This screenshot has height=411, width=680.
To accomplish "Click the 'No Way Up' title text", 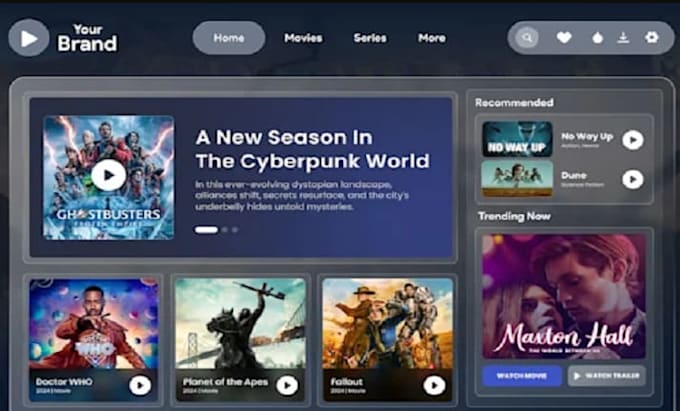I will coord(587,137).
